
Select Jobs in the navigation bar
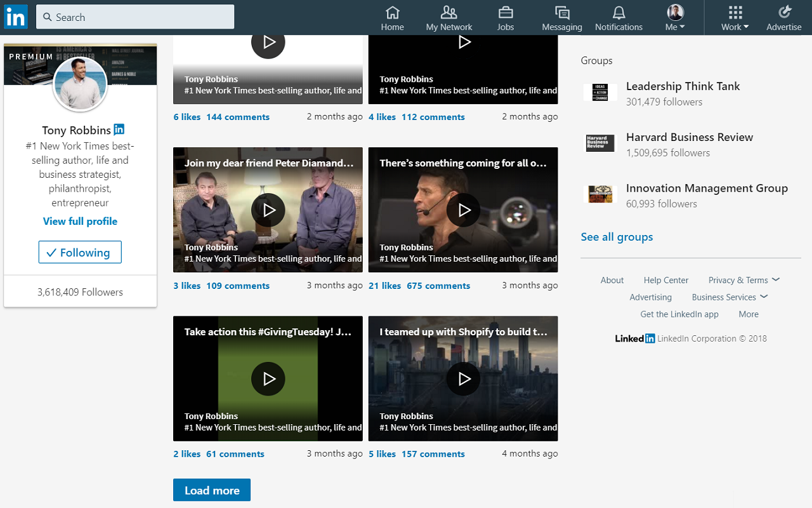(506, 17)
